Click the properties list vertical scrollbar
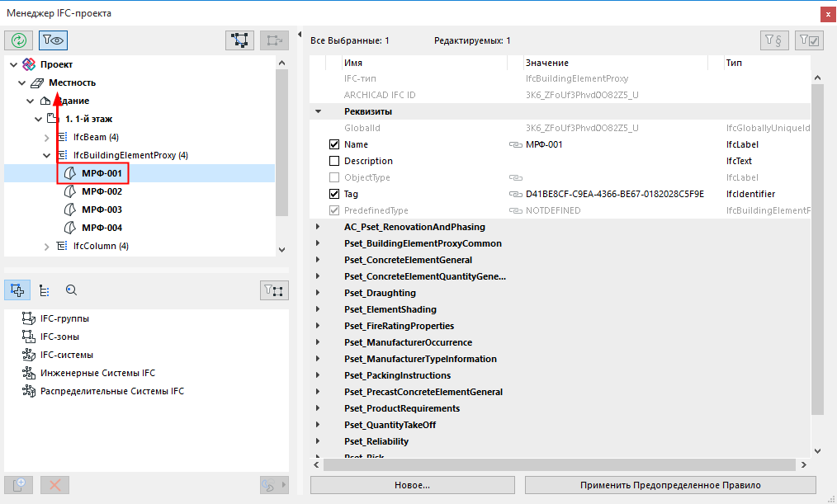This screenshot has width=837, height=504. click(818, 247)
